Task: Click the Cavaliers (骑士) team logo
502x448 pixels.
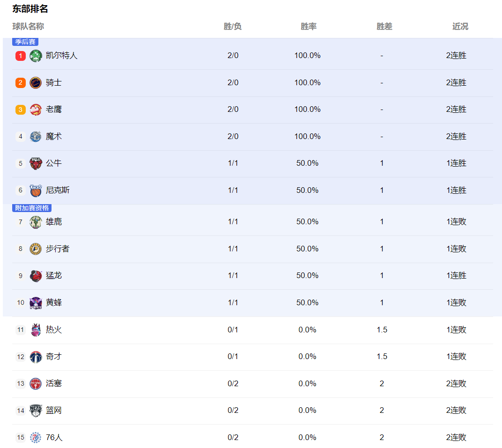Action: click(36, 83)
